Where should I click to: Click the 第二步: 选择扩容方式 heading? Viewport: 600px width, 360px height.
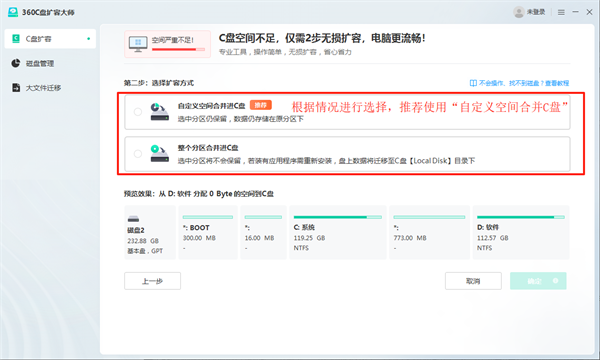(159, 83)
